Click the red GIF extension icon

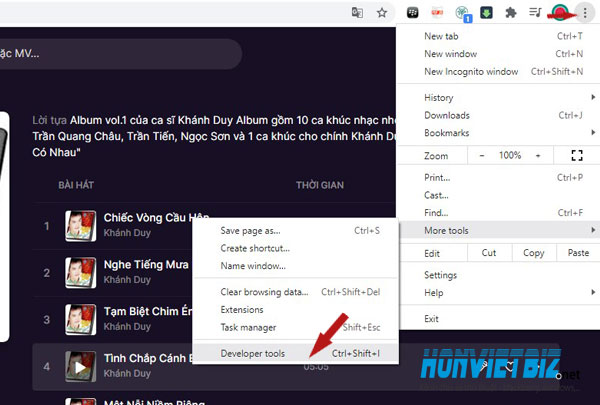(437, 13)
